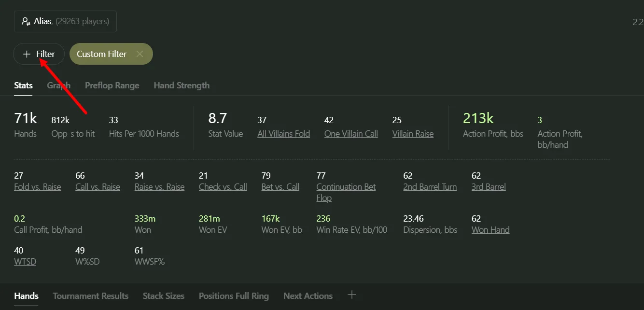Open the One Villain Call stat
The image size is (644, 310).
[x=351, y=134]
